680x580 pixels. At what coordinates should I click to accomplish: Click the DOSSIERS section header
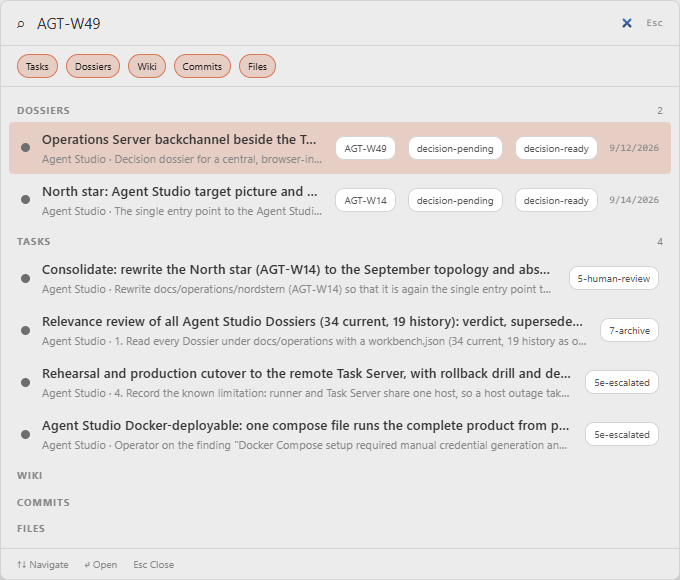click(43, 111)
